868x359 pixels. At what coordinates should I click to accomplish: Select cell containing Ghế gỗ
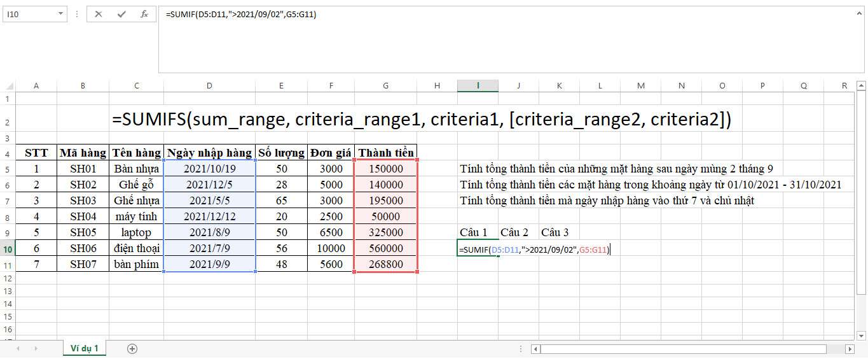pyautogui.click(x=137, y=185)
